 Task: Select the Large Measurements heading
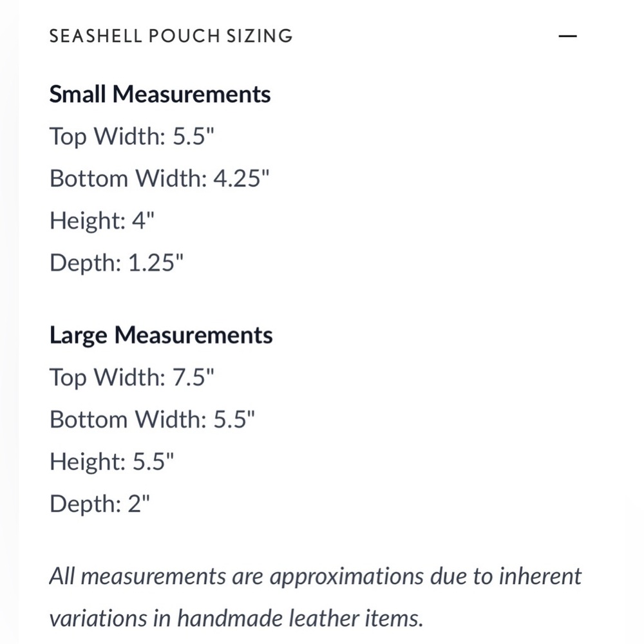pos(160,336)
